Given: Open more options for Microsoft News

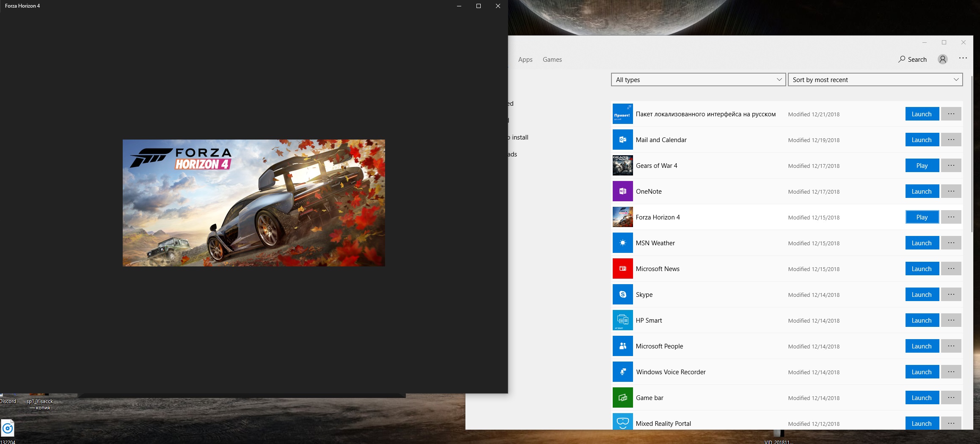Looking at the screenshot, I should pyautogui.click(x=951, y=269).
